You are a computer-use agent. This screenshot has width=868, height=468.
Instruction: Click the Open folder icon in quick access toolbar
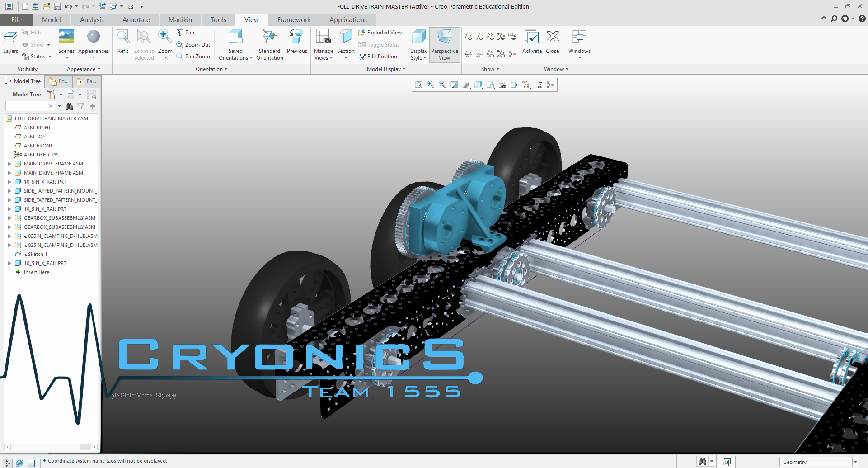47,6
